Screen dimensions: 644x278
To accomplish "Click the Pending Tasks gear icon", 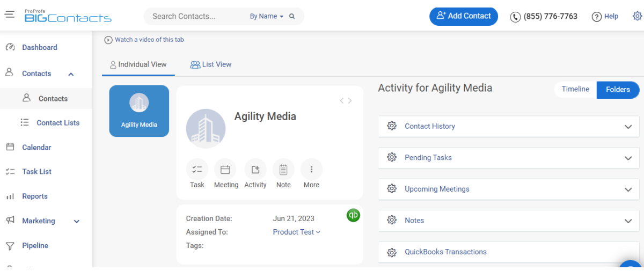I will [x=392, y=157].
